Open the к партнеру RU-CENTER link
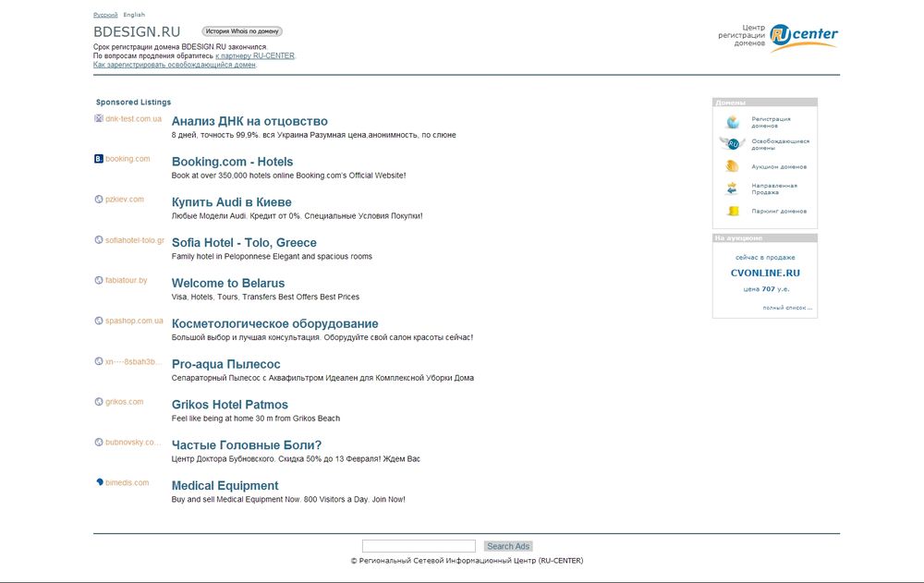The height and width of the screenshot is (583, 924). coord(255,56)
